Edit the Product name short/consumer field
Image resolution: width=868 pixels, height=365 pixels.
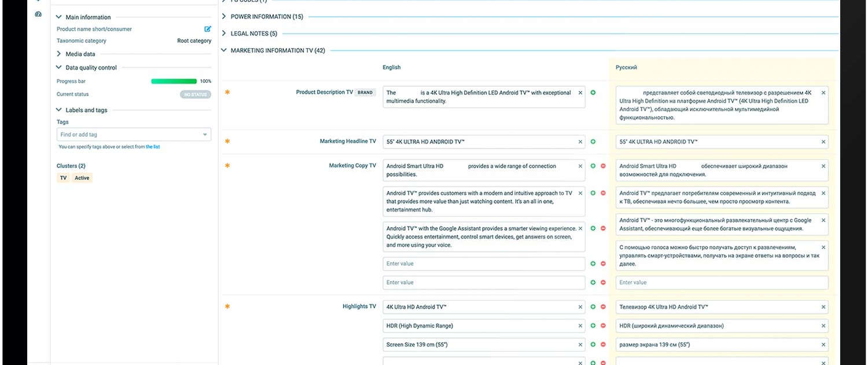point(208,29)
